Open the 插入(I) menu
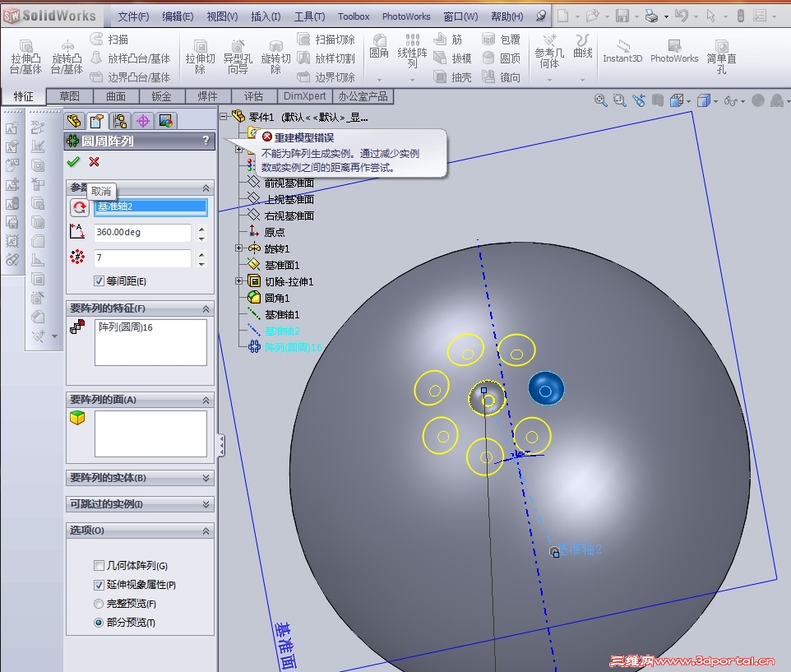 click(x=266, y=16)
